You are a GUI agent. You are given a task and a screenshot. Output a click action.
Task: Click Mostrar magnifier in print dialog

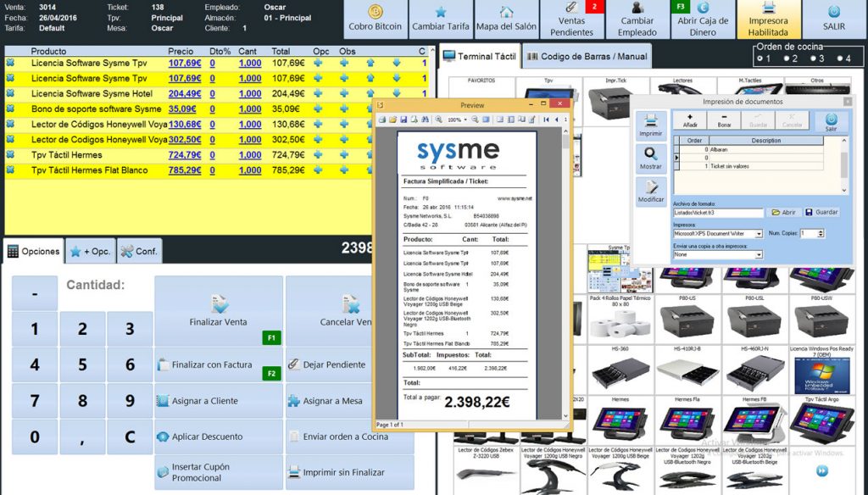[650, 159]
